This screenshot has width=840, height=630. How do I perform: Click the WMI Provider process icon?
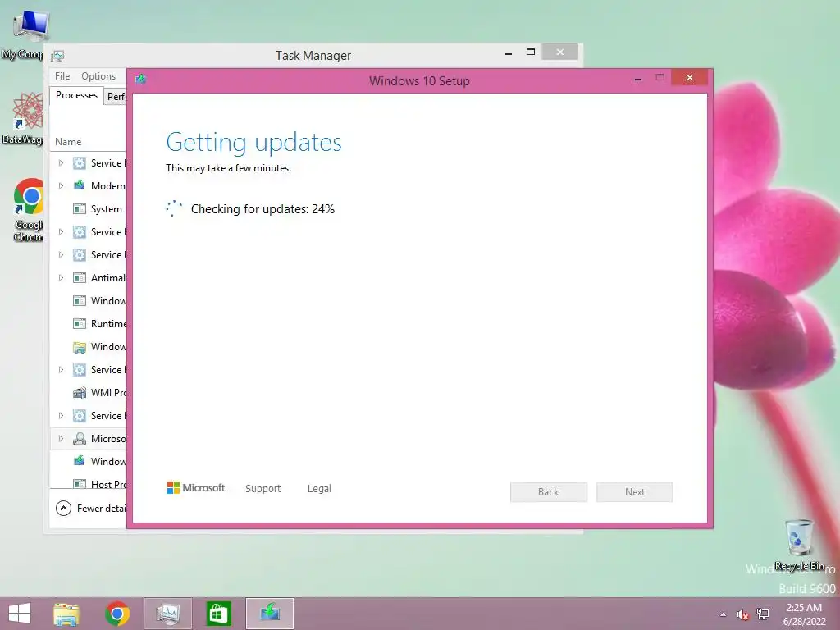click(x=80, y=393)
